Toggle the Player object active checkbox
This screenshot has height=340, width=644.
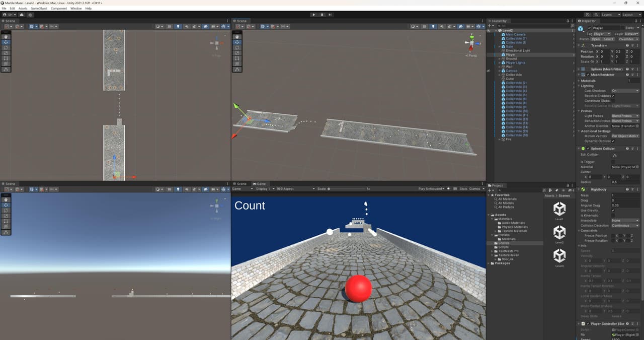pos(589,28)
